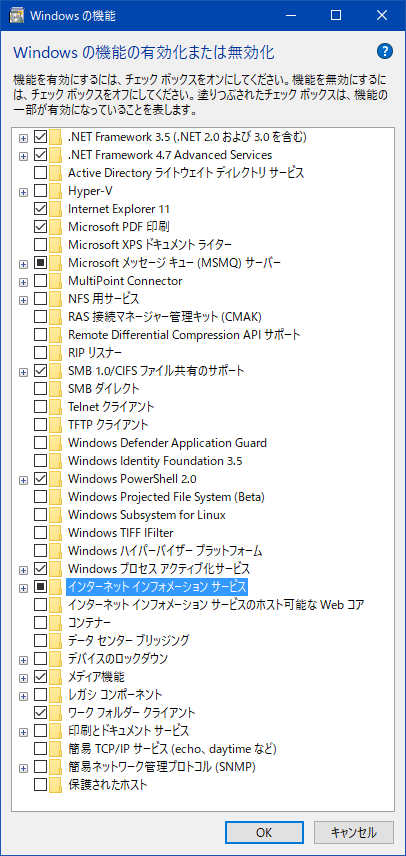Expand MultiPoint Connector node
Image resolution: width=406 pixels, height=856 pixels.
[x=23, y=283]
